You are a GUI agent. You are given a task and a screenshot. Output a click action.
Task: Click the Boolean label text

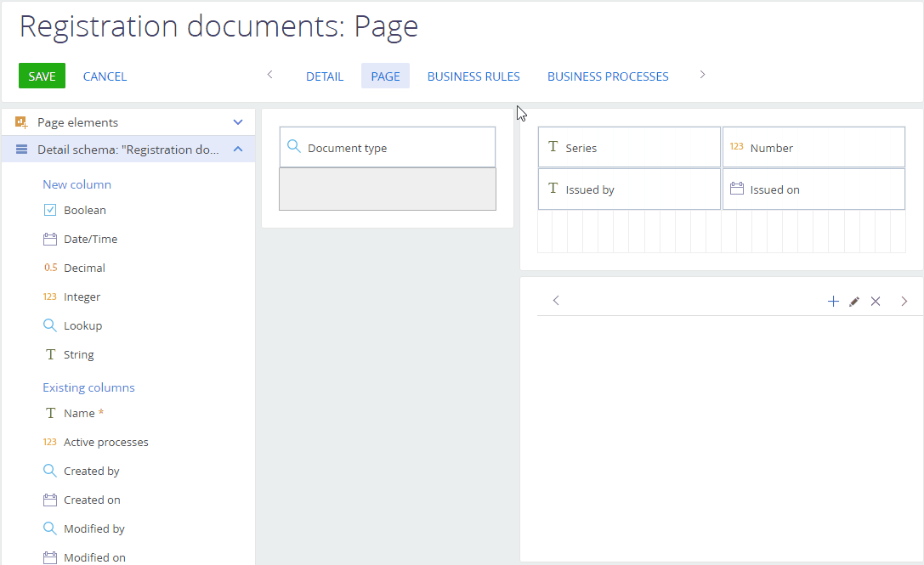(85, 211)
